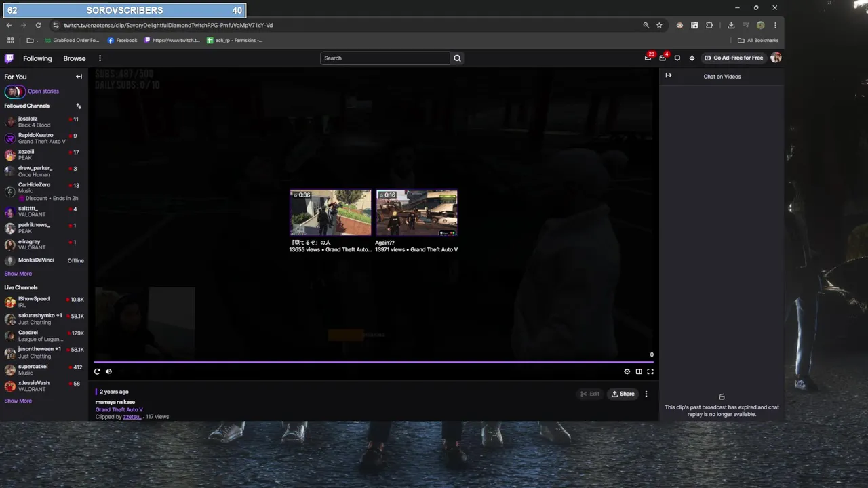The width and height of the screenshot is (868, 488).
Task: Open IShowSpeed live channel
Action: 43,302
